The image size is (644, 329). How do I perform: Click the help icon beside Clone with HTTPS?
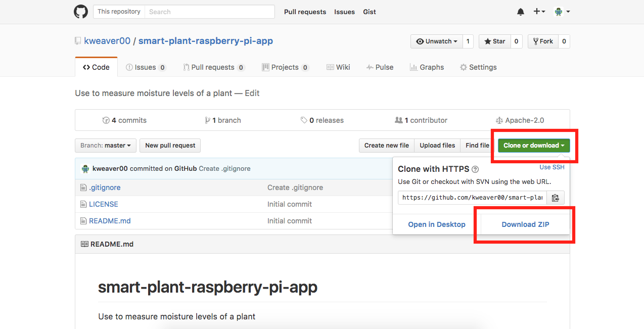(475, 169)
